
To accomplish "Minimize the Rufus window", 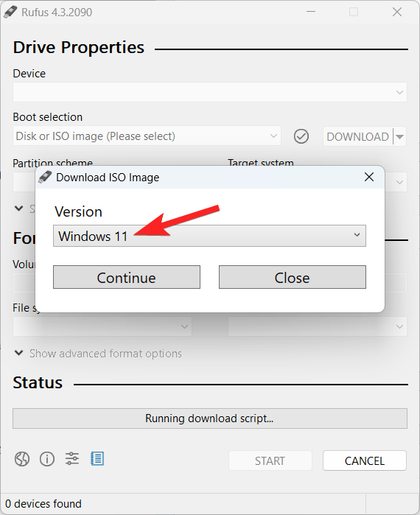I will [x=311, y=12].
